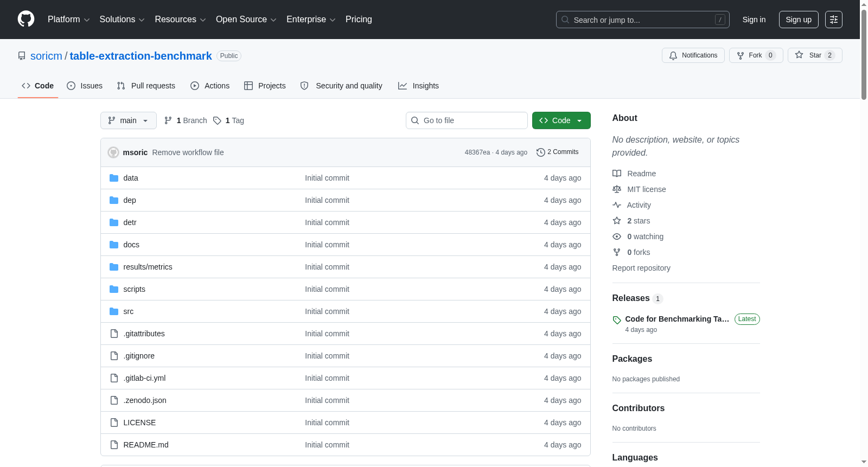
Task: Click the GitHub logo icon
Action: click(x=26, y=19)
